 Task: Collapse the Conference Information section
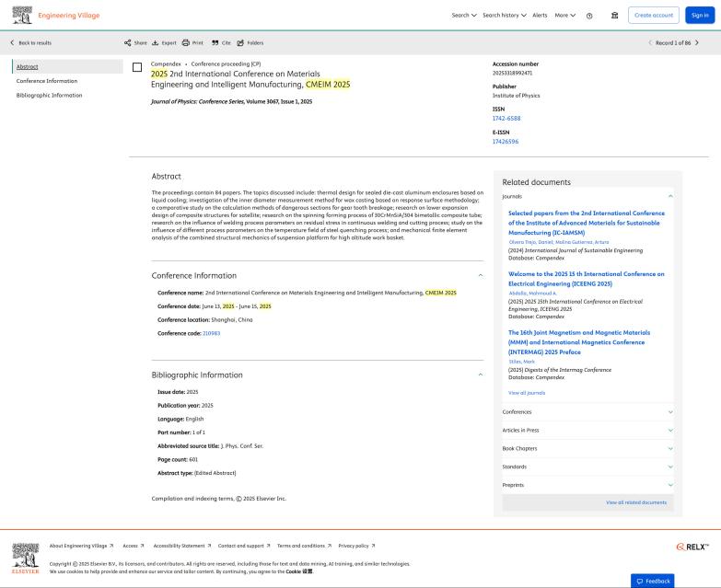tap(481, 276)
